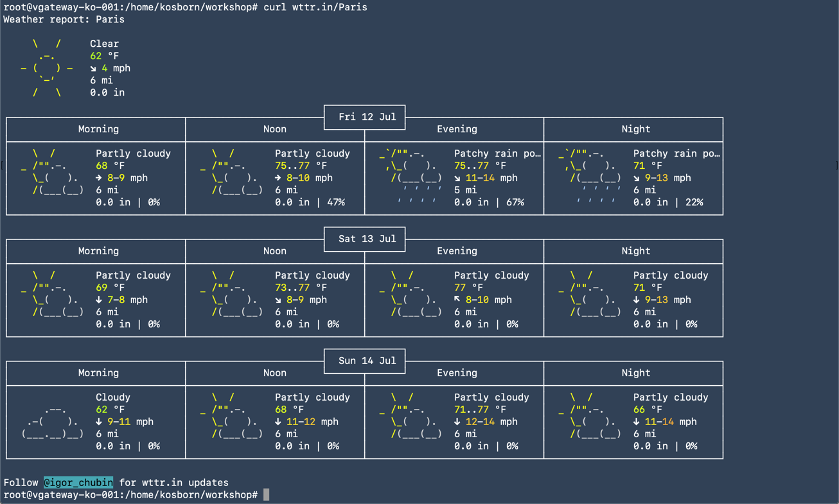Click the Evening column header under Saturday
Screen dimensions: 839x504
(x=457, y=251)
